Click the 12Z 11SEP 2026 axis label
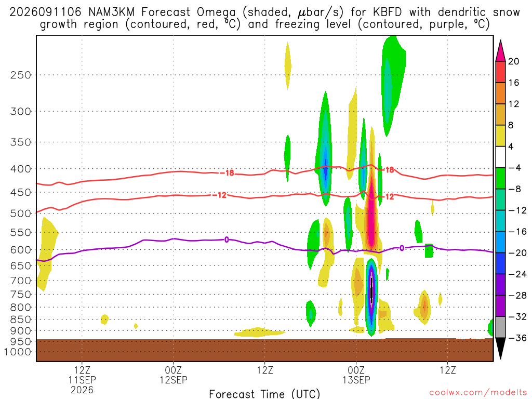 (x=82, y=380)
